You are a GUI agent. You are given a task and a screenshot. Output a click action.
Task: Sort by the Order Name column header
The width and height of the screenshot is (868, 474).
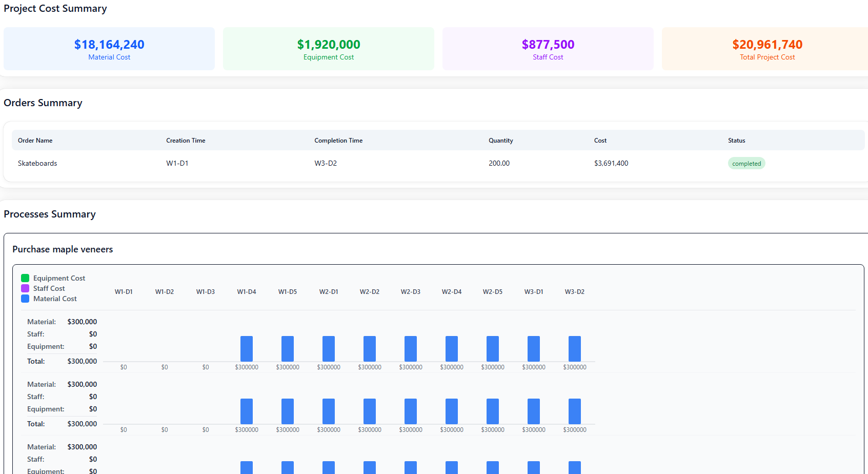(x=35, y=141)
